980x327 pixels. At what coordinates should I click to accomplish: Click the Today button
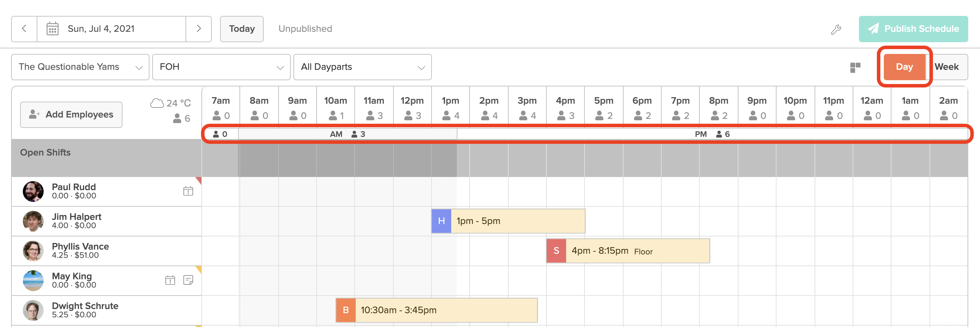[242, 29]
